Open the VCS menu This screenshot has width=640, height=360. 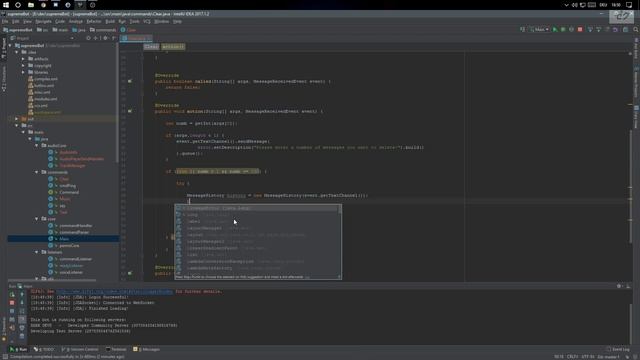(x=147, y=22)
